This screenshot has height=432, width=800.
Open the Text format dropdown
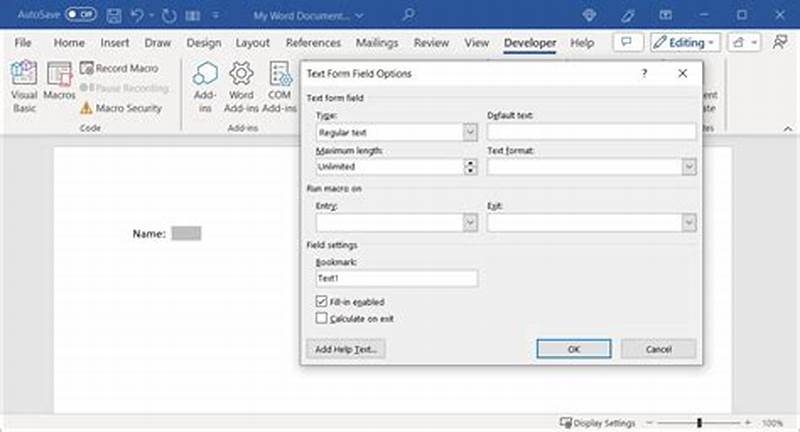click(x=591, y=167)
